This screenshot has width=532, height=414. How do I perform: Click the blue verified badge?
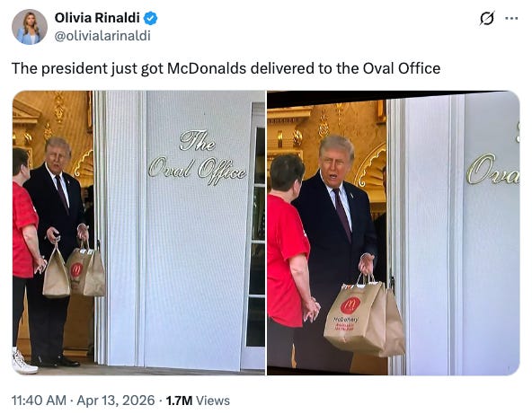coord(150,18)
